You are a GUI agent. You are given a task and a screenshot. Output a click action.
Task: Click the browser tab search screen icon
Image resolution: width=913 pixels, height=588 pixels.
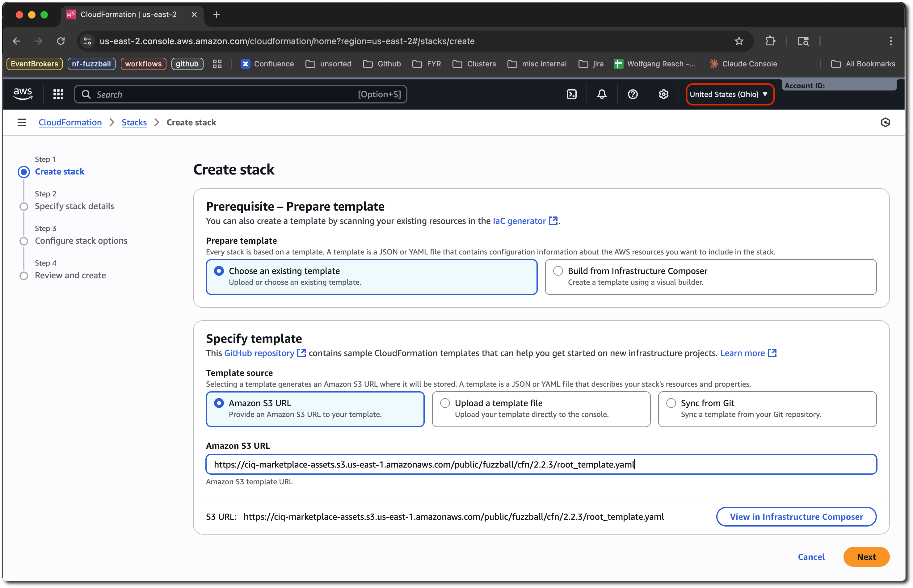tap(803, 41)
